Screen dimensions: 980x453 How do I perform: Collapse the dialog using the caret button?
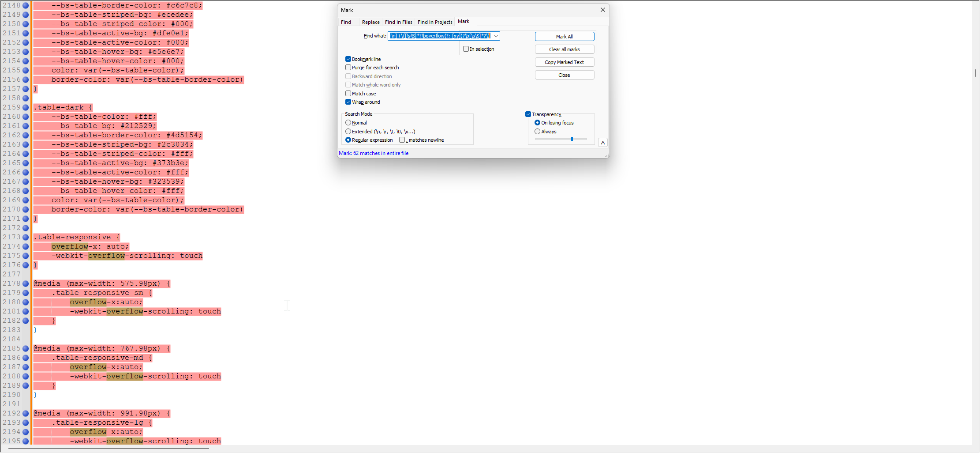[602, 143]
